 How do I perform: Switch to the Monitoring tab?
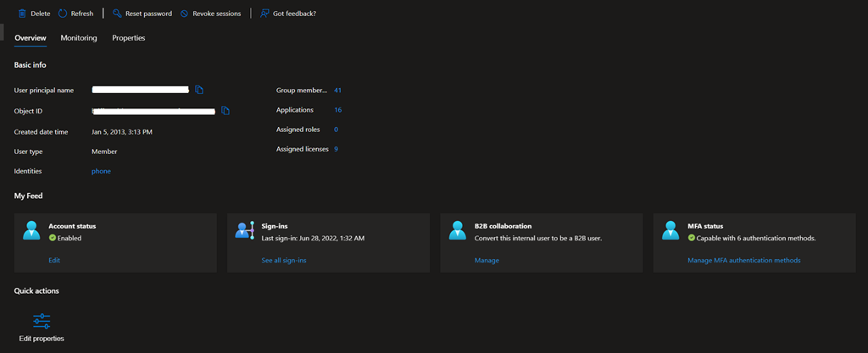pyautogui.click(x=79, y=38)
